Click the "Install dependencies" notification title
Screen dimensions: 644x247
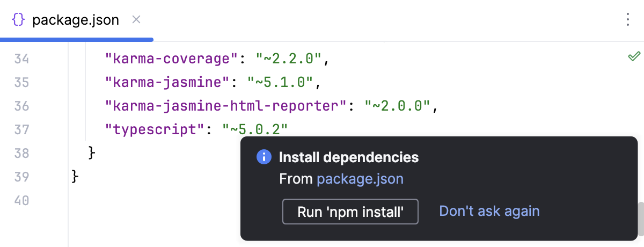tap(349, 157)
